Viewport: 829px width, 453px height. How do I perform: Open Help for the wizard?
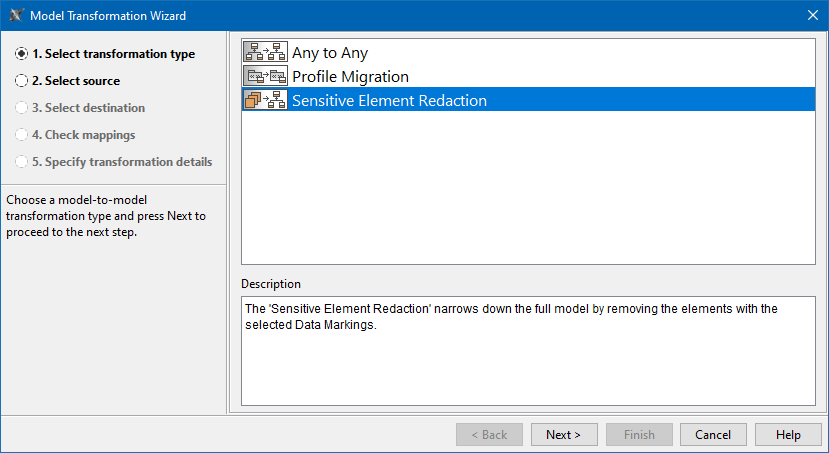tap(788, 435)
